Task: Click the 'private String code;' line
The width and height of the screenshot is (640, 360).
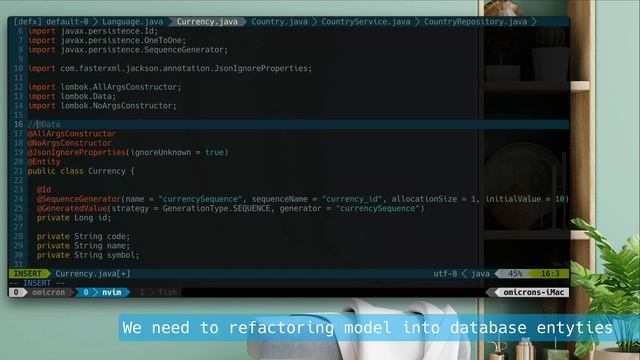Action: tap(83, 236)
